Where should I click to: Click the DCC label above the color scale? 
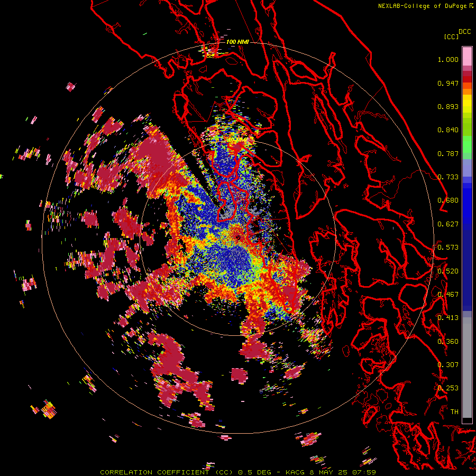click(464, 32)
